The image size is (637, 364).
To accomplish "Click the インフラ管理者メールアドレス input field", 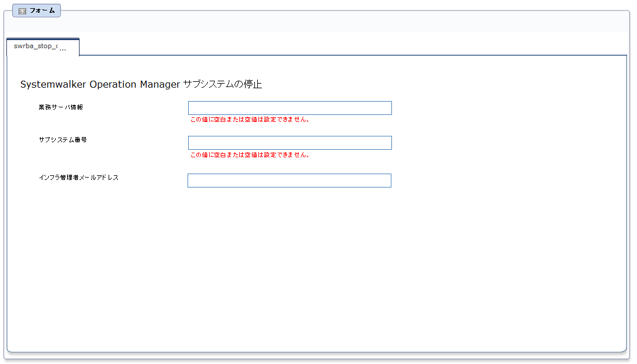I will coord(289,181).
